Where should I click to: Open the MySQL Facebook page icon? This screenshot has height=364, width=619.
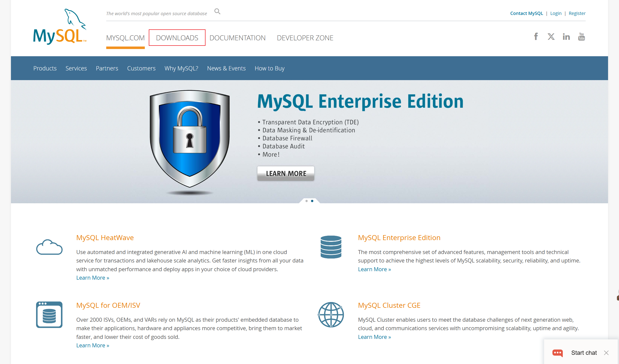(x=536, y=37)
